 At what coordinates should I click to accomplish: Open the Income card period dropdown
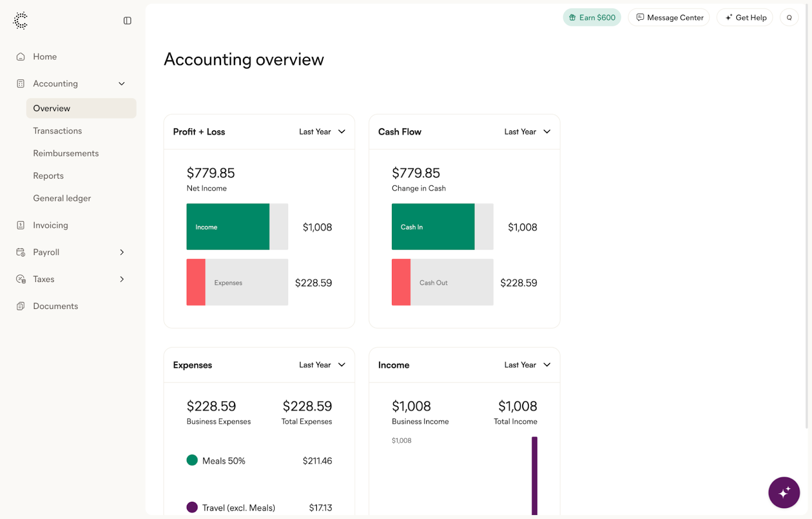[527, 365]
